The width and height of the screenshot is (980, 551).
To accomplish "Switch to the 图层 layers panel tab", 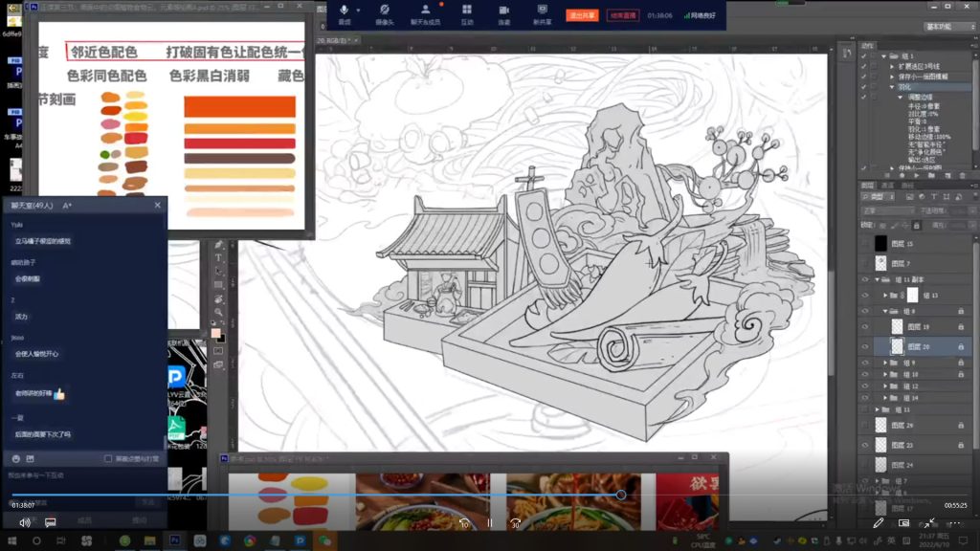I will click(866, 185).
